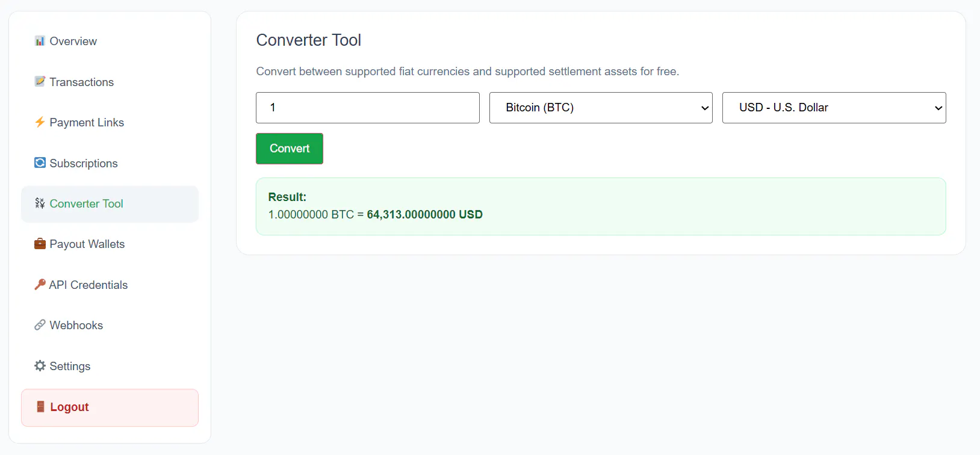980x455 pixels.
Task: Click the Converter Tool currency icon
Action: click(40, 203)
